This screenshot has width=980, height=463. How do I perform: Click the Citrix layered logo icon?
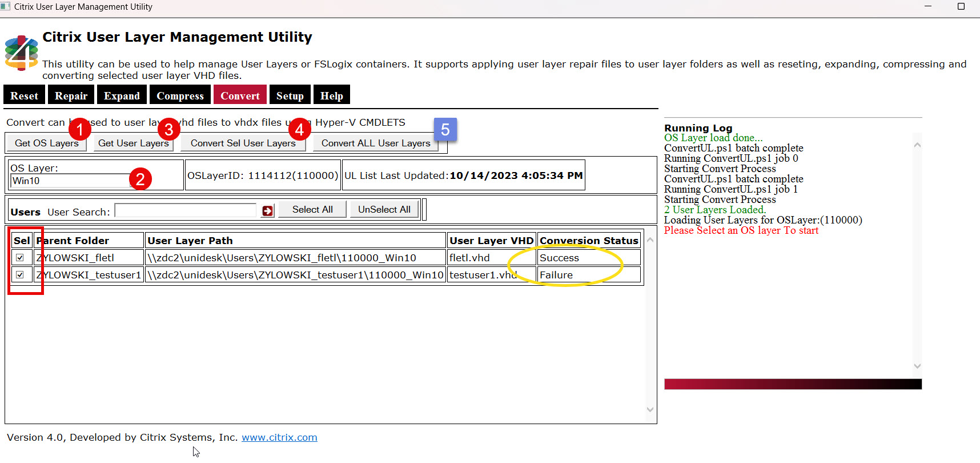tap(21, 53)
